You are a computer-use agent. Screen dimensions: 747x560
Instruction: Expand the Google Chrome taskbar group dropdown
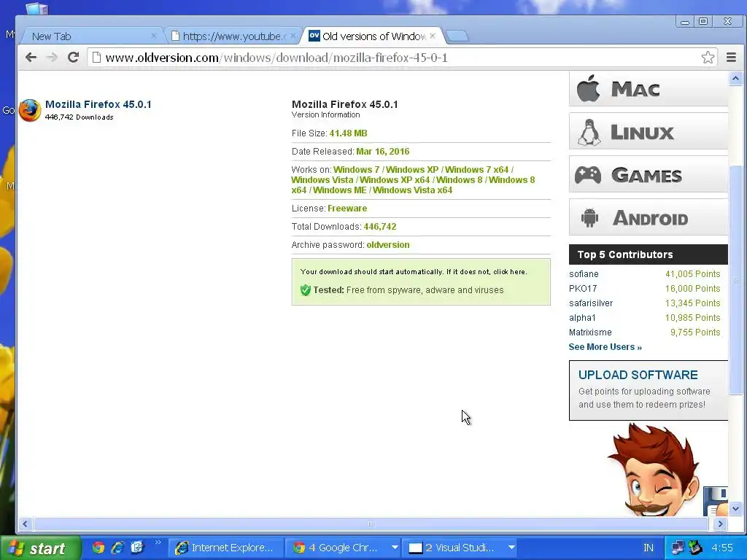click(x=395, y=548)
